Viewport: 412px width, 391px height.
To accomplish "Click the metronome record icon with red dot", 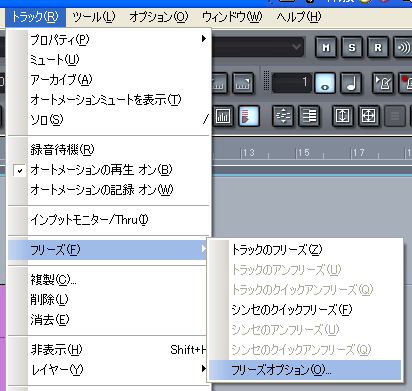I will 406,83.
